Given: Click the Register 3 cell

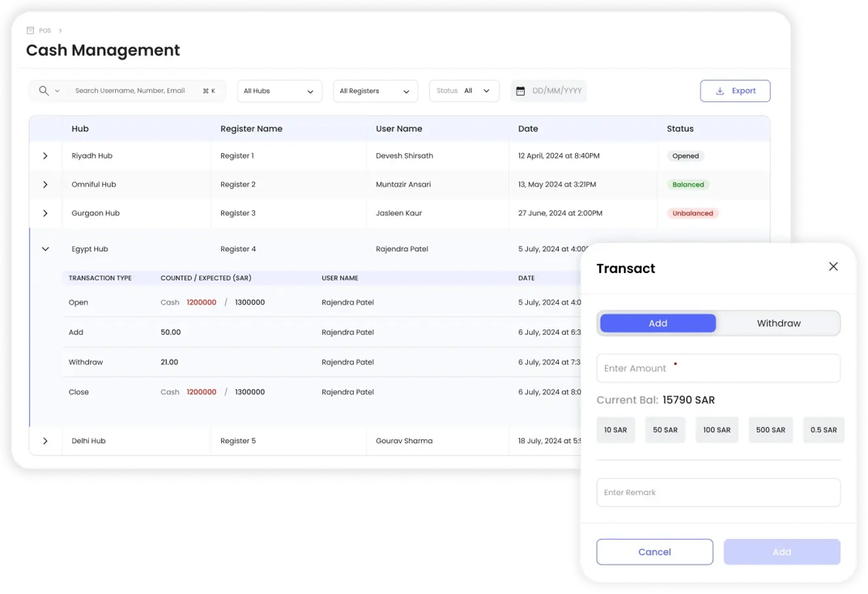Looking at the screenshot, I should [238, 213].
